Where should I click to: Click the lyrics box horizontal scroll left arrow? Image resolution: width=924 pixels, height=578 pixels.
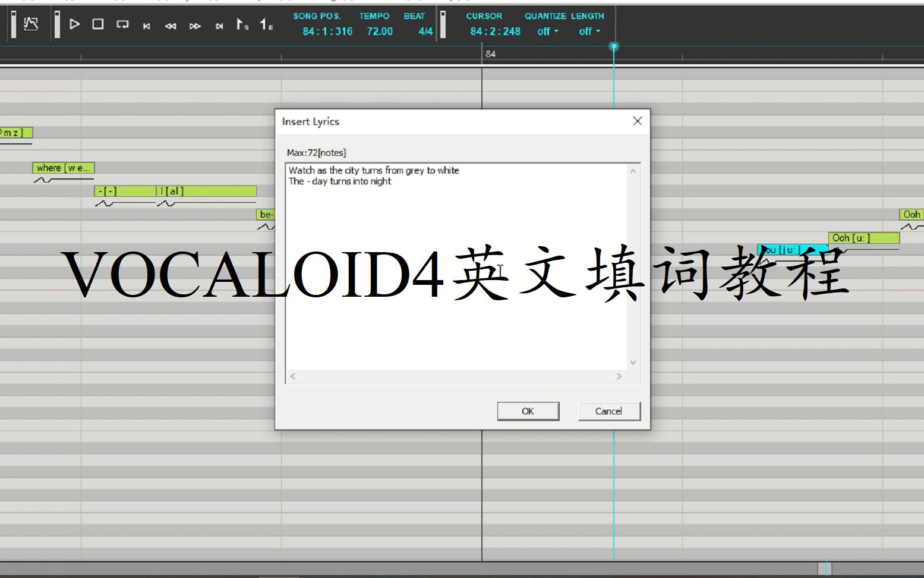(292, 376)
